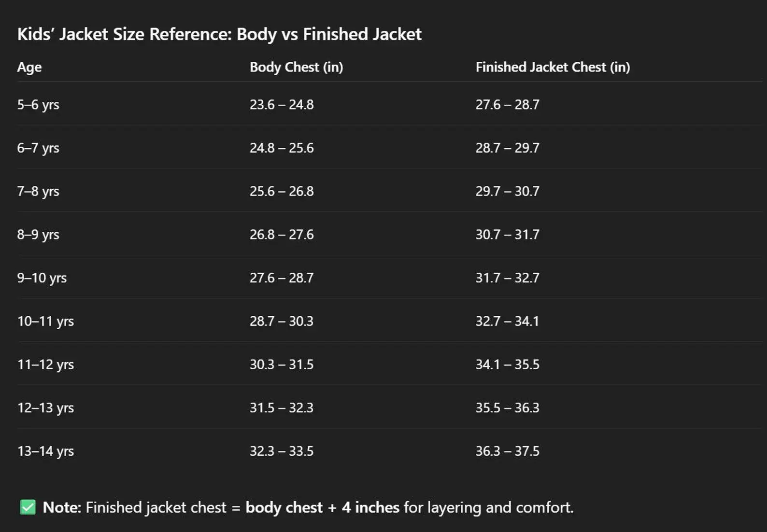
Task: Click the Age column header
Action: 29,67
